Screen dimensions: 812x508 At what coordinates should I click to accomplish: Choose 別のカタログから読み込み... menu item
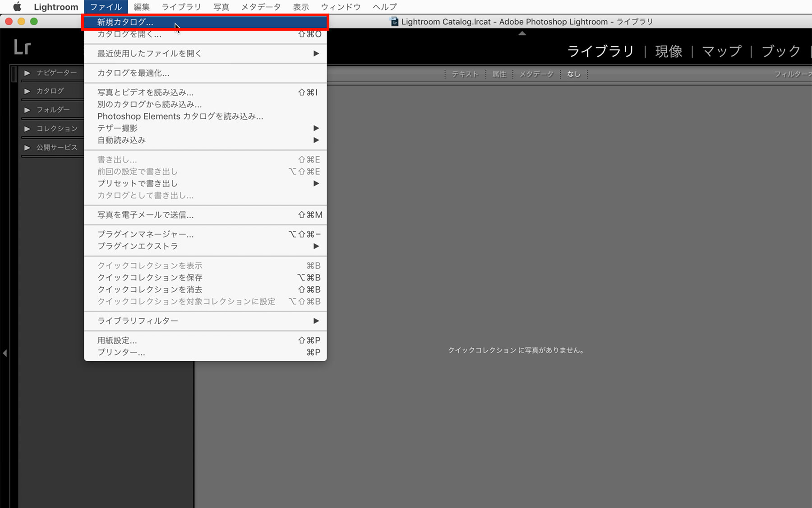coord(205,104)
